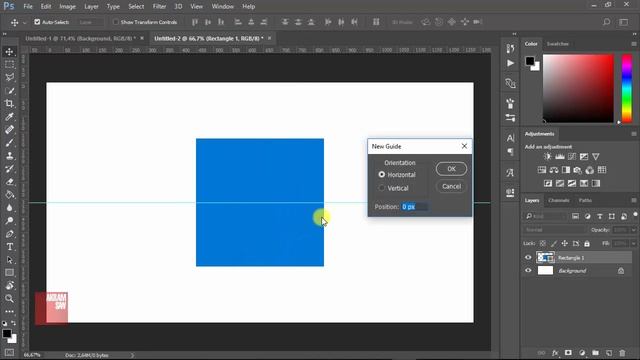Image resolution: width=640 pixels, height=360 pixels.
Task: Toggle lock all for layer
Action: pyautogui.click(x=587, y=244)
